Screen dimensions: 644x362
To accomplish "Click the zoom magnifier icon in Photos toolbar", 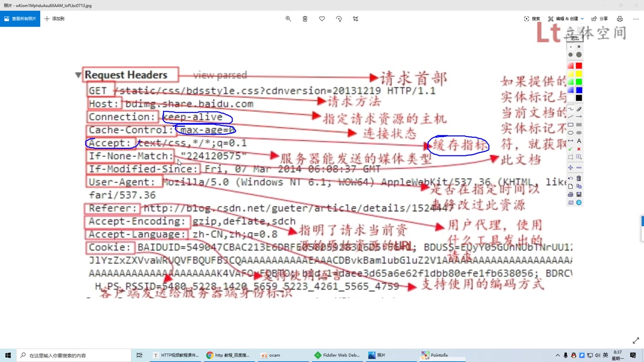I will (x=288, y=19).
